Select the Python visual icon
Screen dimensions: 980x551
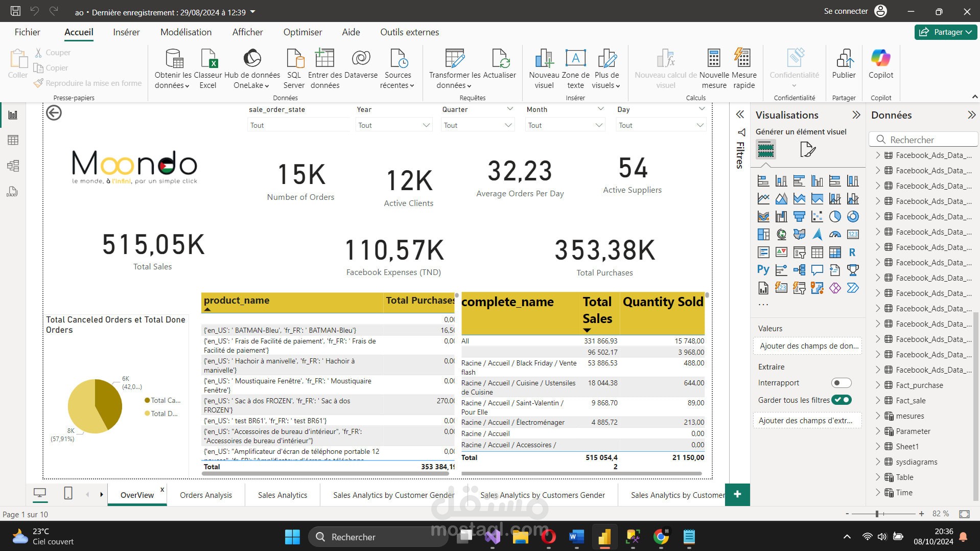coord(763,270)
